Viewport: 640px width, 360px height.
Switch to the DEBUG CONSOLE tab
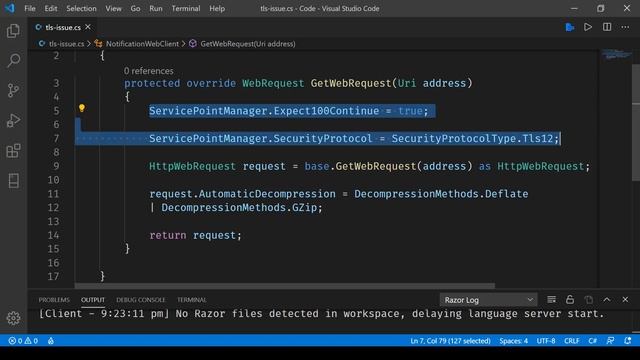pyautogui.click(x=141, y=300)
